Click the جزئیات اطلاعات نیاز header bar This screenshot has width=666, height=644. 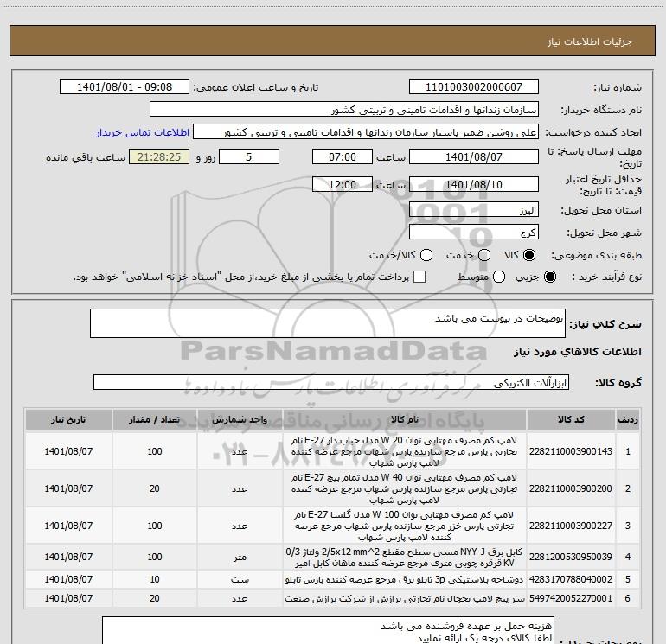[x=333, y=41]
